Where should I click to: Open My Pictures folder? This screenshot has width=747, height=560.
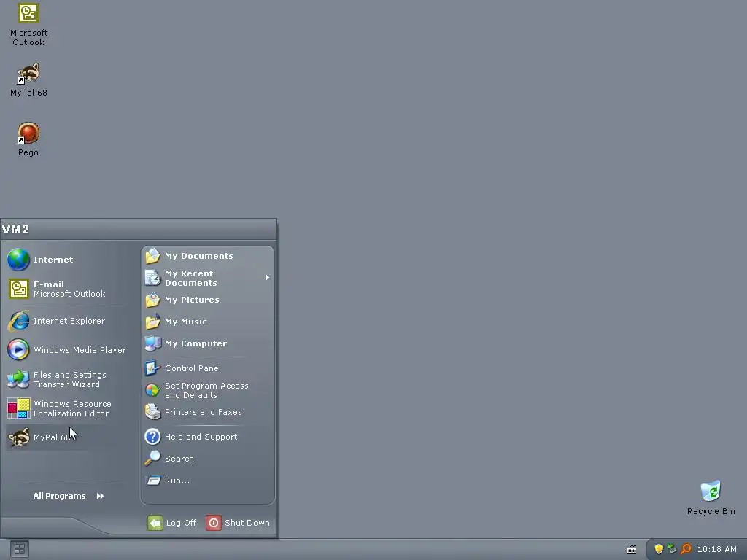coord(207,300)
